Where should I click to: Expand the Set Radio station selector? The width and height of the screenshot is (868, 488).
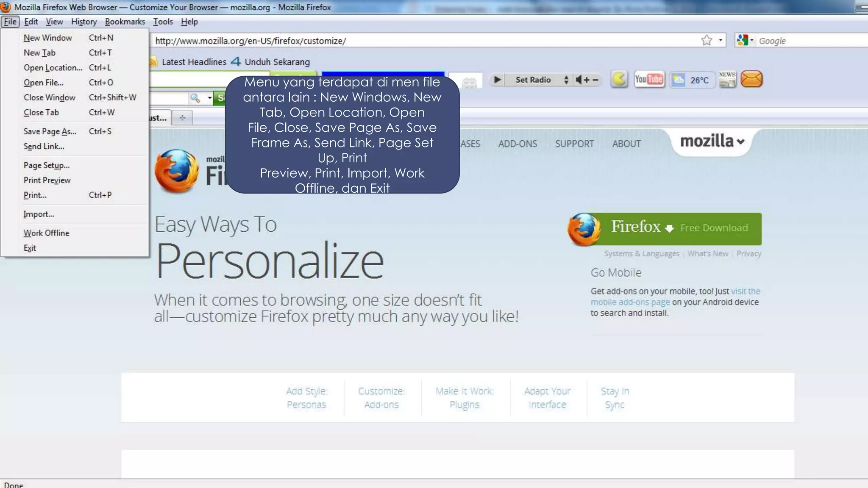click(x=566, y=80)
